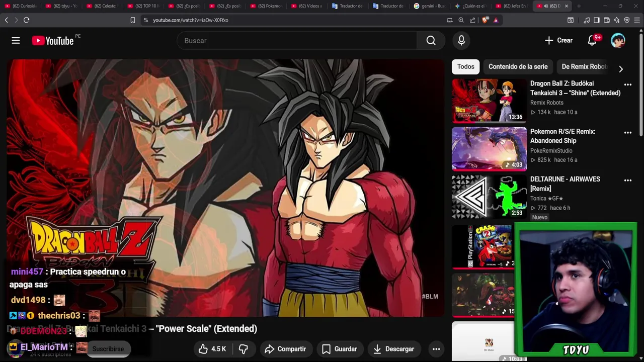The width and height of the screenshot is (644, 362).
Task: Open DELTARUNE - AIRWAVES [Remix] title
Action: [565, 184]
